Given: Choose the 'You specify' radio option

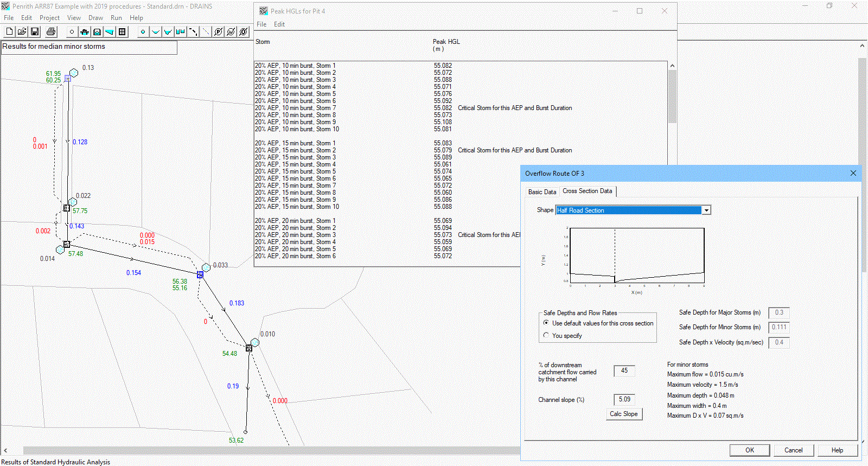Looking at the screenshot, I should click(x=546, y=335).
